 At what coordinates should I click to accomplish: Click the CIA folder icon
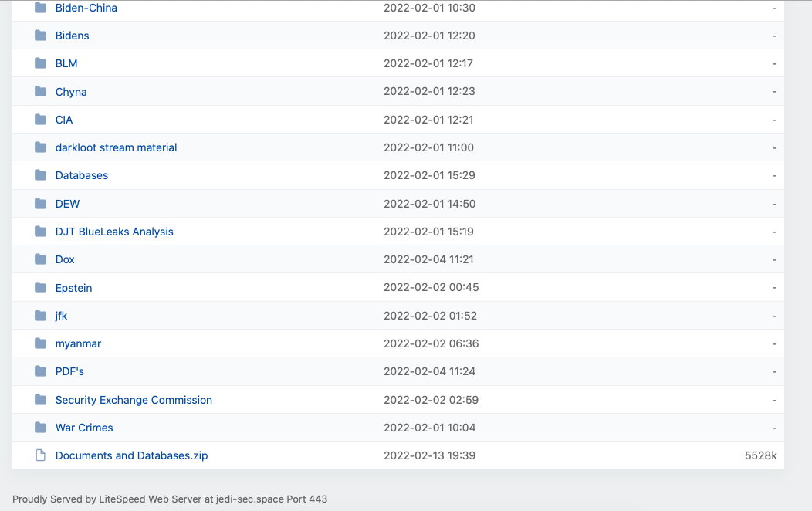tap(40, 120)
